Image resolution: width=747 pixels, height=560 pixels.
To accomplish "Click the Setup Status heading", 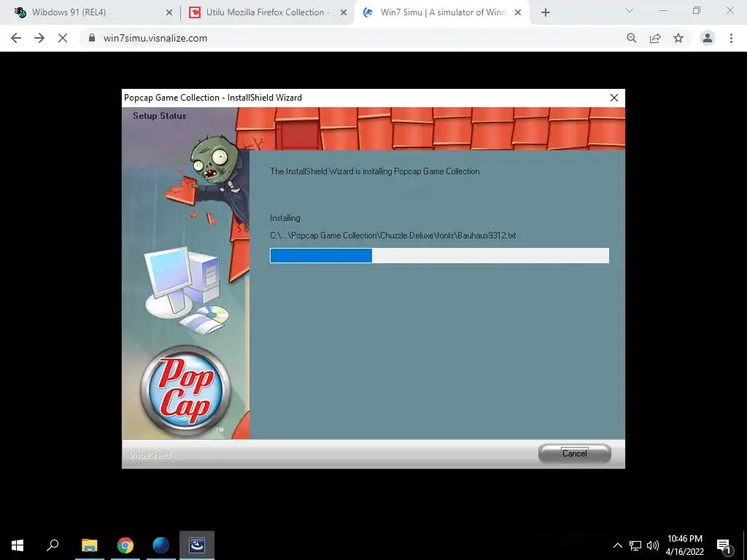I will (x=160, y=116).
